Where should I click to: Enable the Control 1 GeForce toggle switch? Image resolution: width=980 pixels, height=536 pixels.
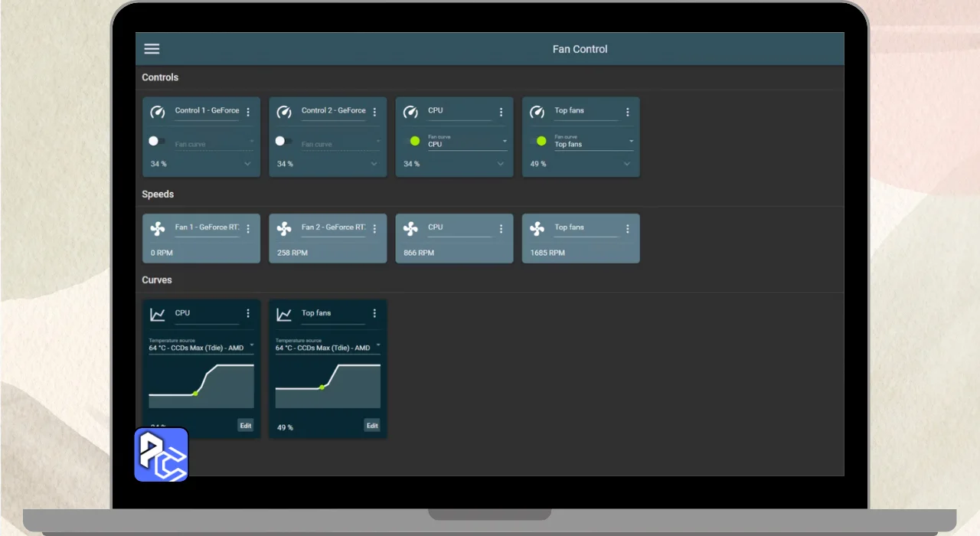click(157, 141)
